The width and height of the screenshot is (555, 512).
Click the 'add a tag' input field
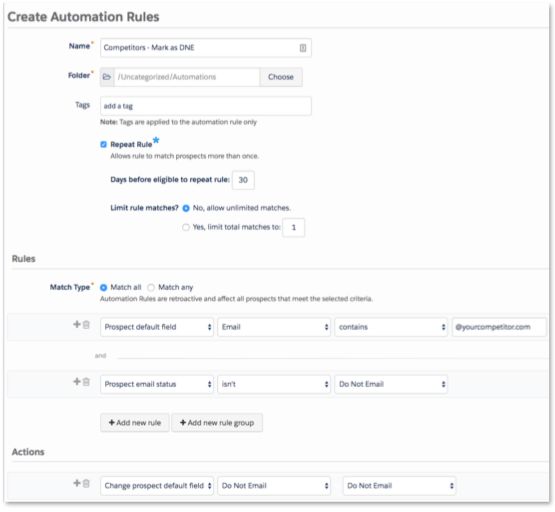coord(206,106)
